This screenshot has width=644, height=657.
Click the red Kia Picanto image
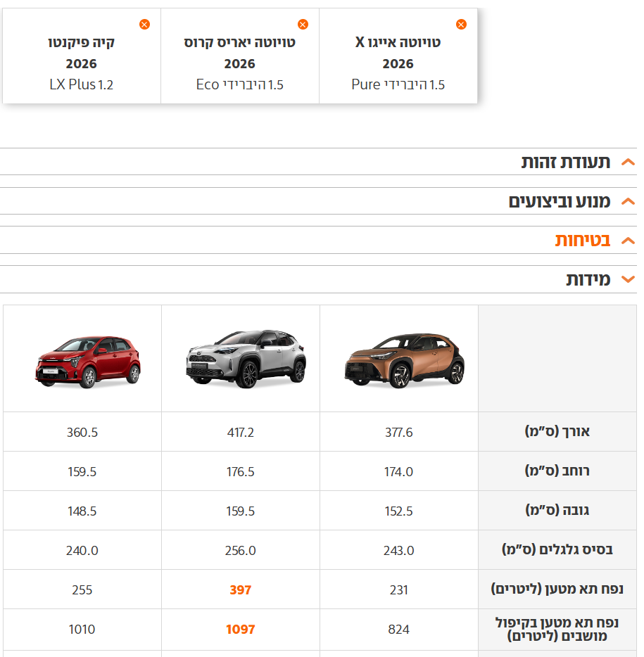(88, 362)
